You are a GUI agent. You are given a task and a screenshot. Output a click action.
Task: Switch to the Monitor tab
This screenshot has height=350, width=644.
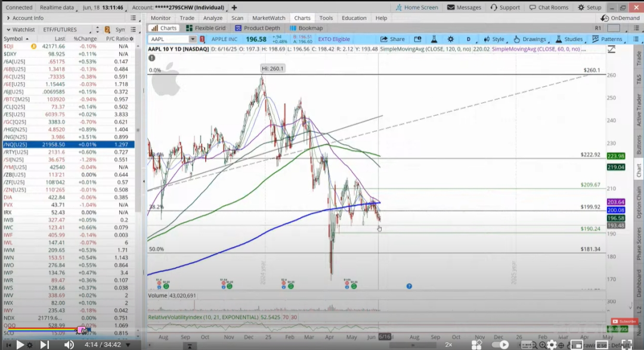click(160, 18)
